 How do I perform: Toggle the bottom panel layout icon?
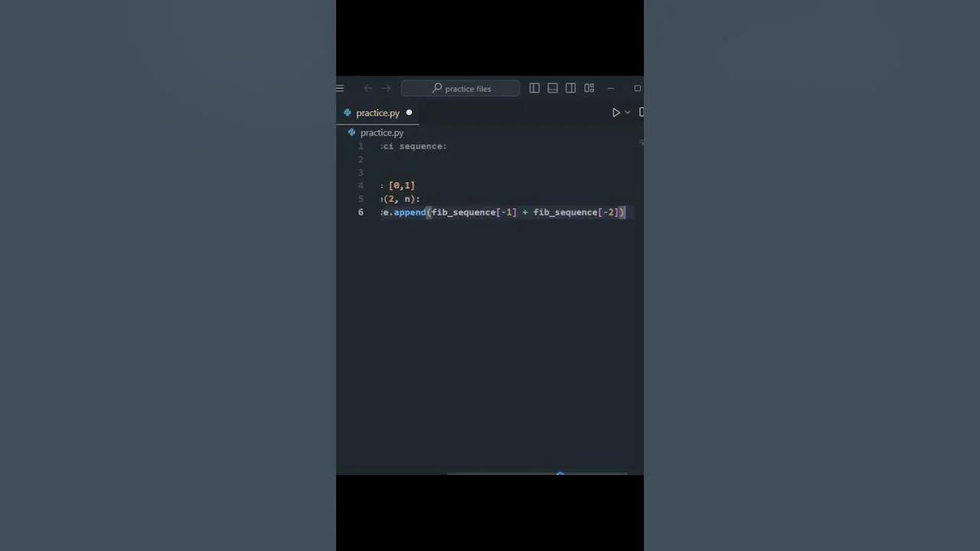click(552, 89)
